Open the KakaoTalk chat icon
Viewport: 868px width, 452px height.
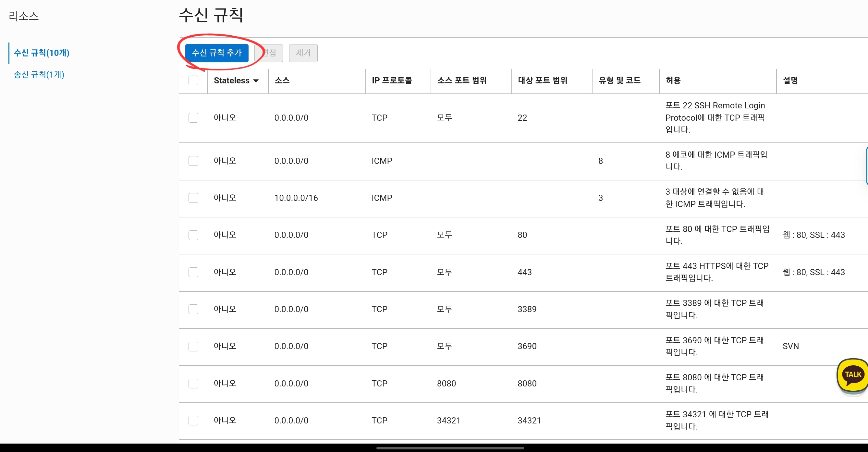[852, 375]
